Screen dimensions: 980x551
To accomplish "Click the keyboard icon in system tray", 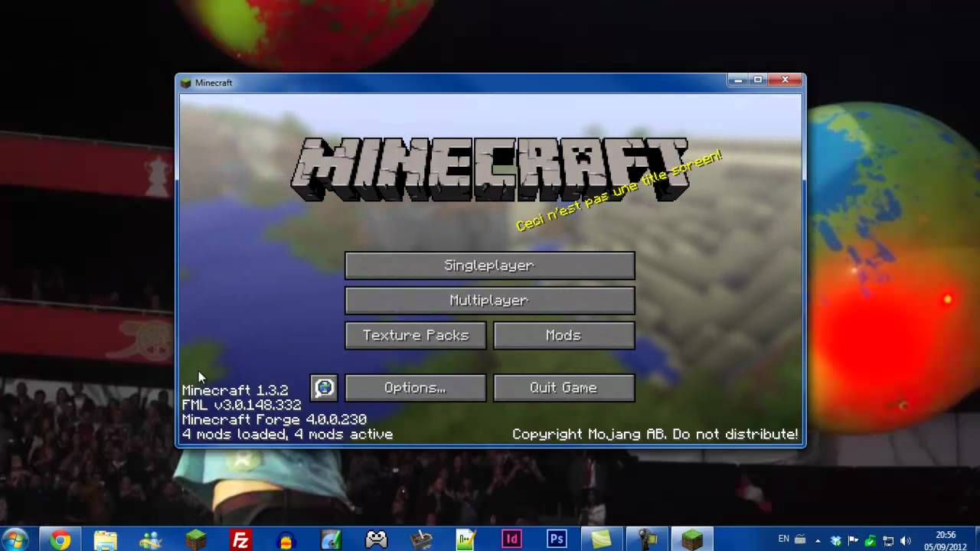I will tap(799, 540).
